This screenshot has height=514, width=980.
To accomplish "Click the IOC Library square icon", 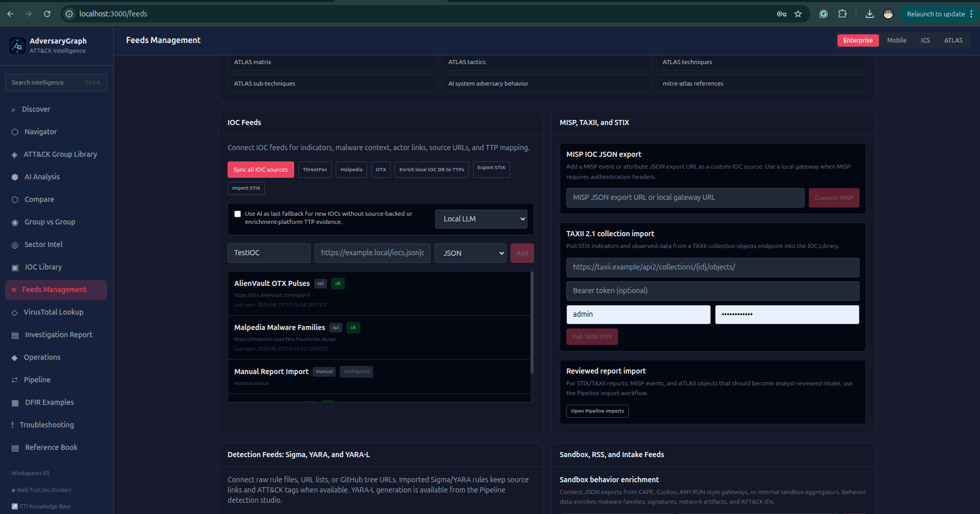I will pos(15,268).
